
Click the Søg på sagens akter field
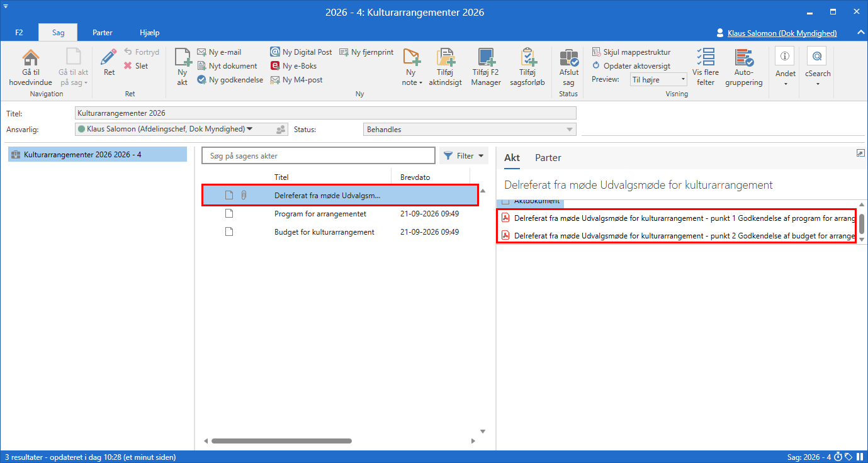[318, 156]
